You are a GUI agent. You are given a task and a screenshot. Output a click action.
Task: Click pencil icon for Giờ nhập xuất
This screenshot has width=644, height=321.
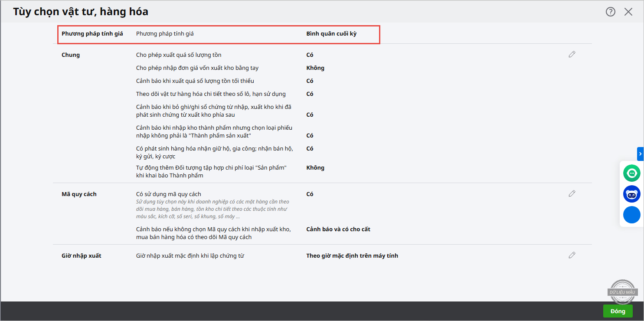pos(572,255)
